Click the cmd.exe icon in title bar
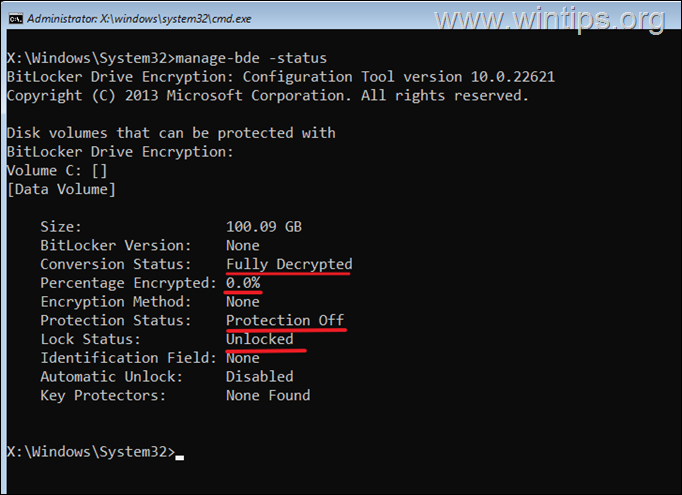The image size is (682, 495). pos(16,19)
